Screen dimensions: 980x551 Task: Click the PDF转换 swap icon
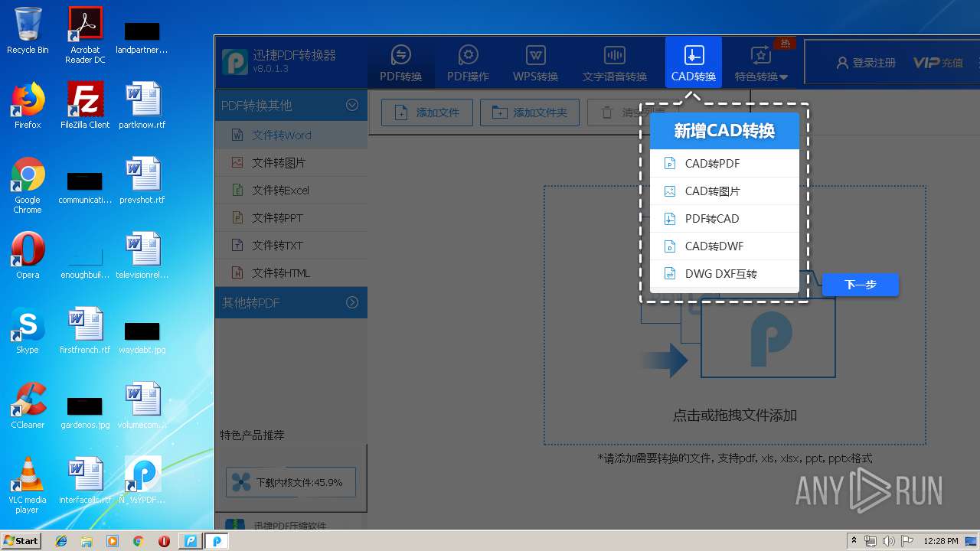pyautogui.click(x=400, y=55)
